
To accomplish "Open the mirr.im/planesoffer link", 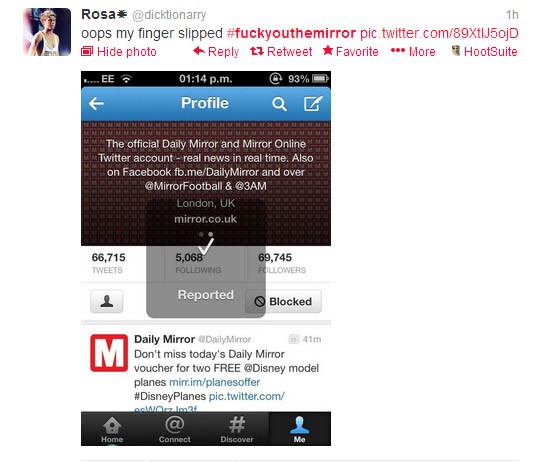I will point(215,382).
